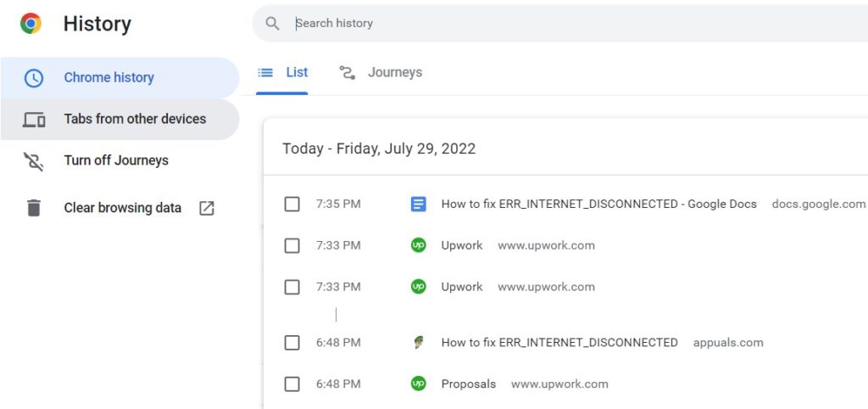The height and width of the screenshot is (409, 868).
Task: Click the Turn off Journeys icon
Action: click(x=34, y=161)
